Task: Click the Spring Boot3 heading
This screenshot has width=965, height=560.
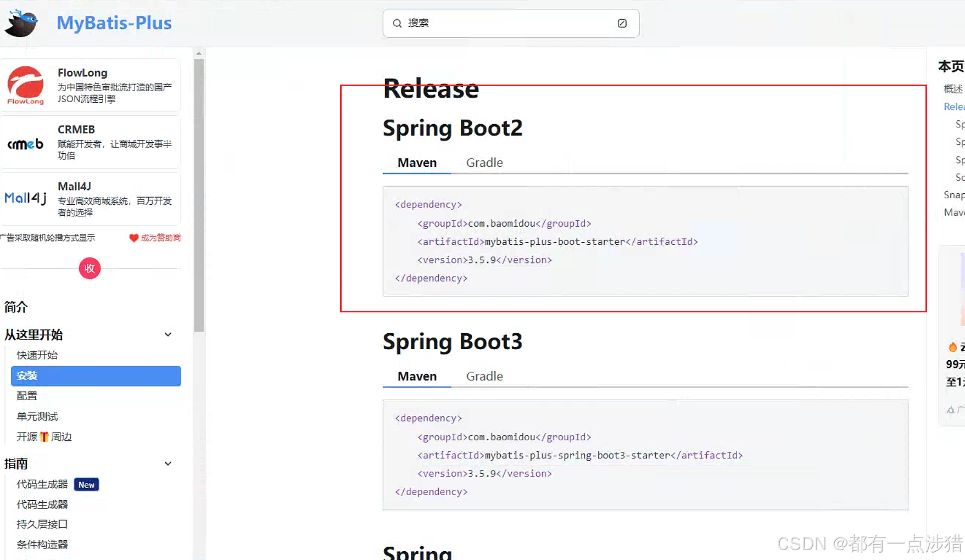Action: tap(453, 341)
